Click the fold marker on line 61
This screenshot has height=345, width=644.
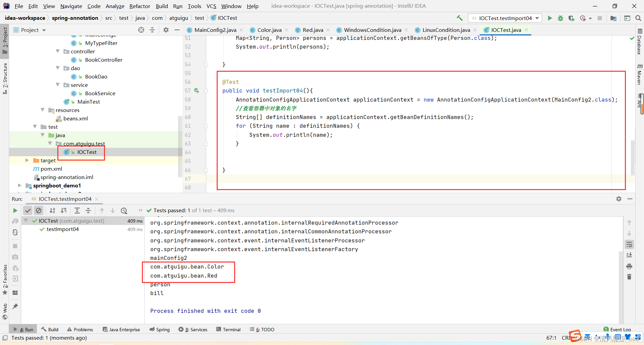pyautogui.click(x=206, y=126)
